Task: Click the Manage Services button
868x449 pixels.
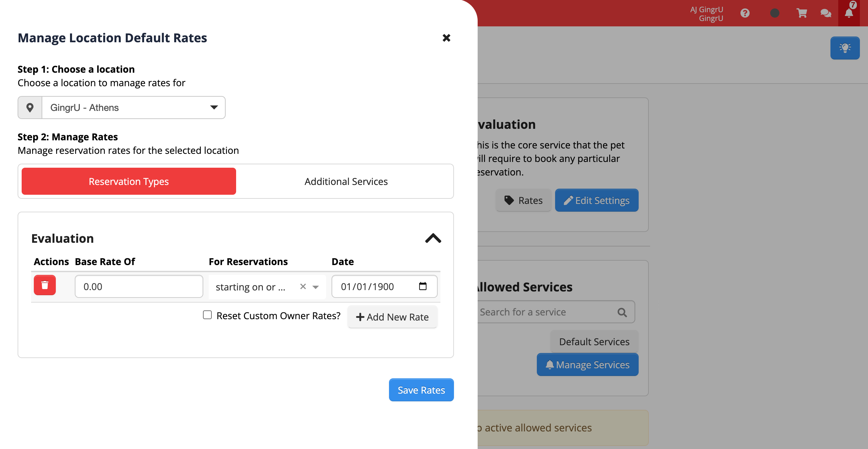Action: (588, 364)
